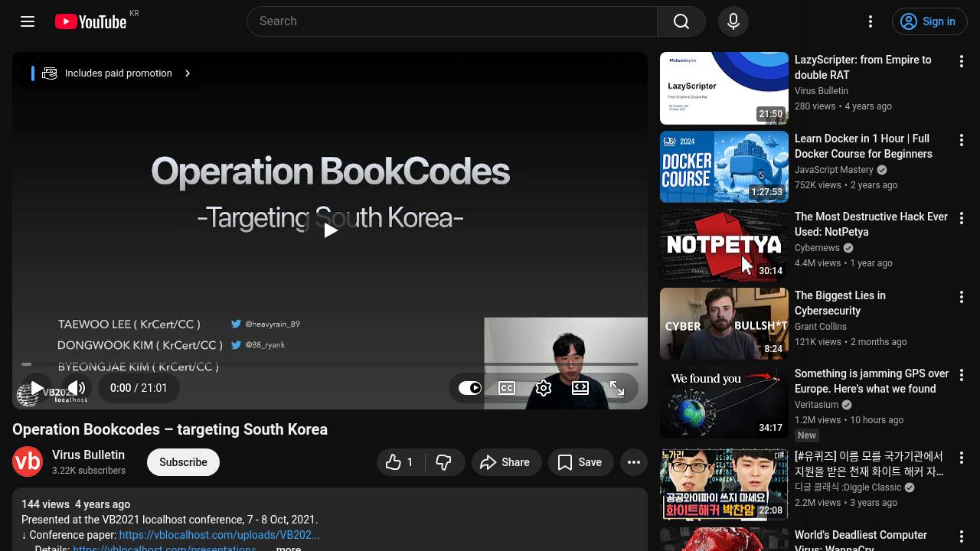The image size is (980, 551).
Task: Go to YouTube home via logo
Action: [x=90, y=21]
